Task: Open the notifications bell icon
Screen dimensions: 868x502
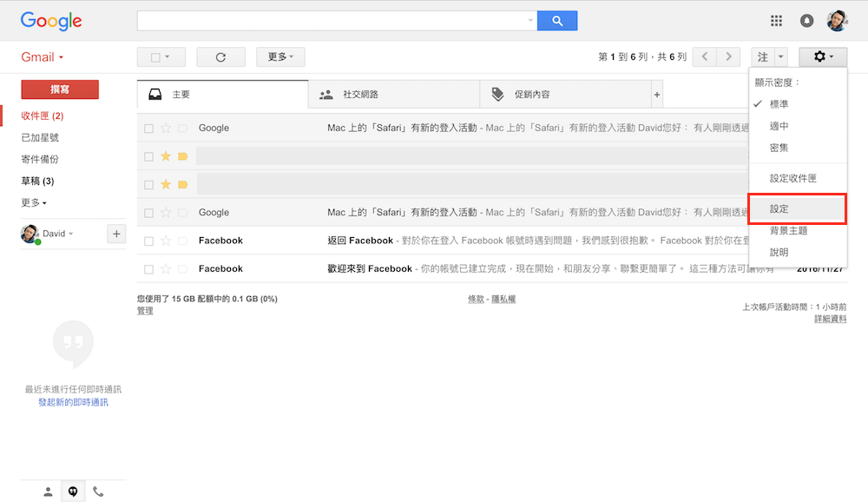Action: point(807,21)
